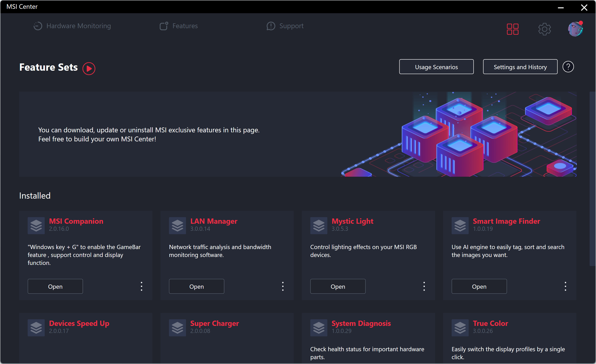Click version 1.0.0.19 under Smart Image Finder
596x364 pixels.
[x=483, y=229]
